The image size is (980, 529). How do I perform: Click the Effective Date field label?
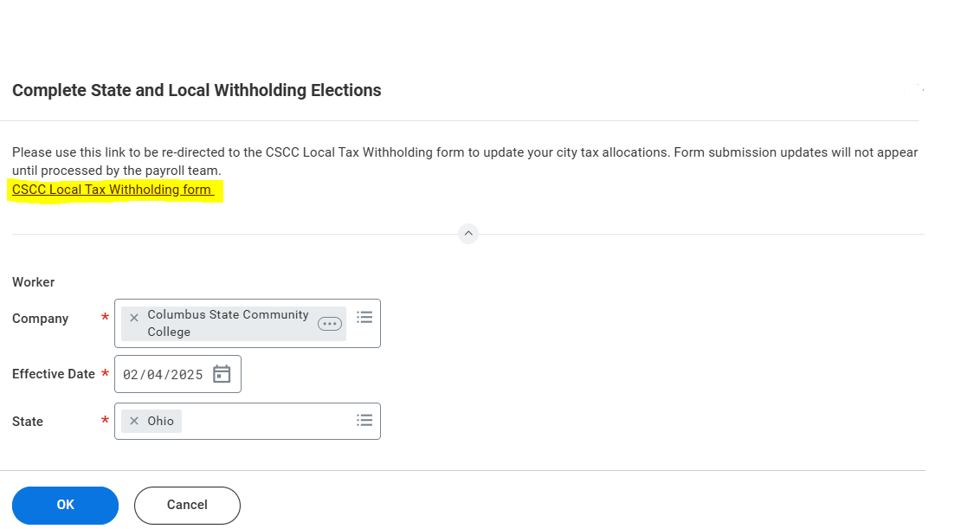(54, 374)
